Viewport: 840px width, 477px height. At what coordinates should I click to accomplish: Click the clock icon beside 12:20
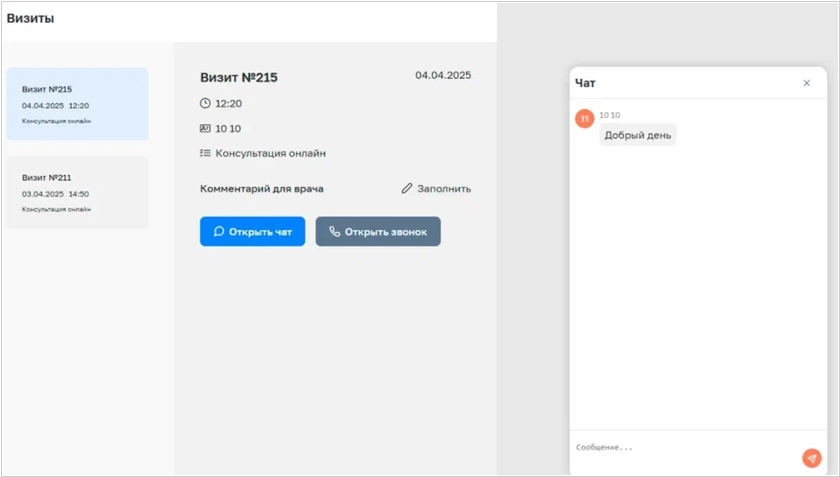[x=206, y=103]
